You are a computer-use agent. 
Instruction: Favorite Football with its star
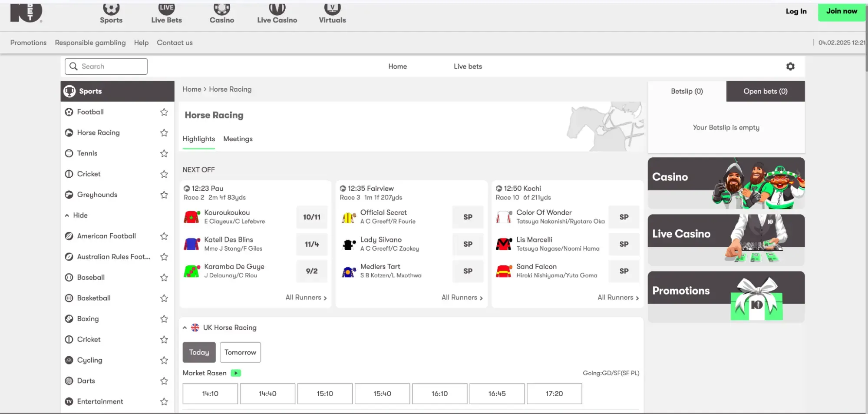[x=164, y=112]
